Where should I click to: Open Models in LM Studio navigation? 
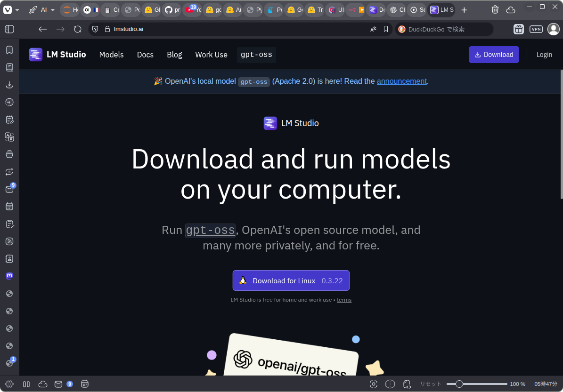(x=111, y=55)
